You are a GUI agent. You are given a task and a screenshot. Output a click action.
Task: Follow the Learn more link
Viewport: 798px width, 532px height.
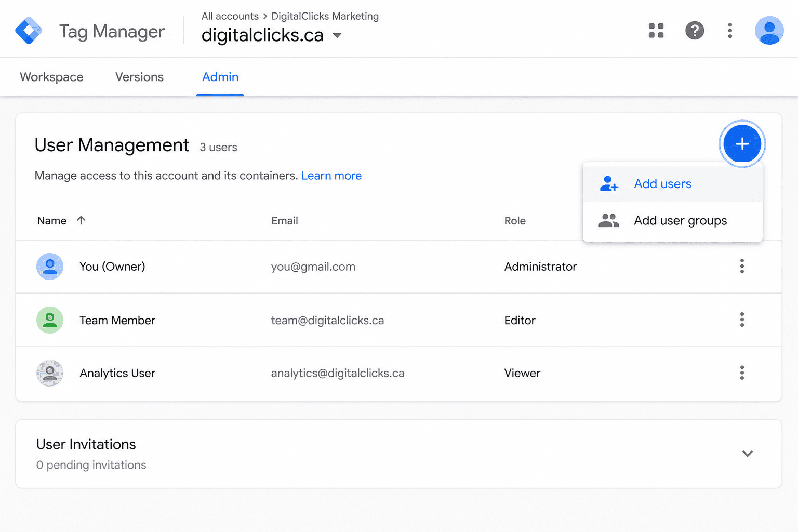click(x=331, y=176)
